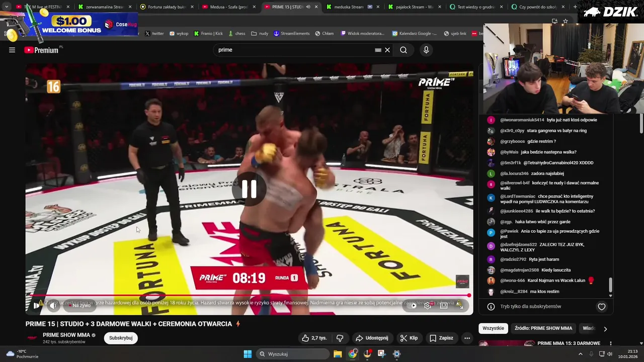Open the player settings gear
644x362 pixels.
coord(428,305)
